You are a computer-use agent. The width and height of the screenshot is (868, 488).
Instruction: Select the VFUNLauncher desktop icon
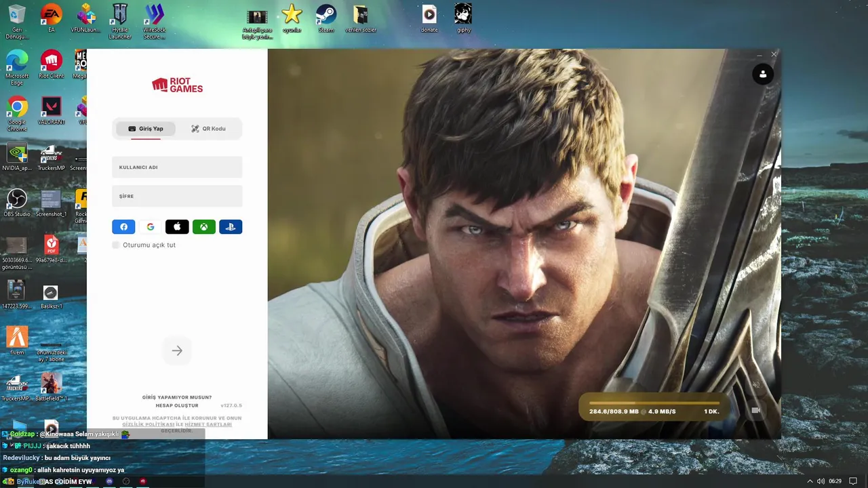(x=85, y=18)
